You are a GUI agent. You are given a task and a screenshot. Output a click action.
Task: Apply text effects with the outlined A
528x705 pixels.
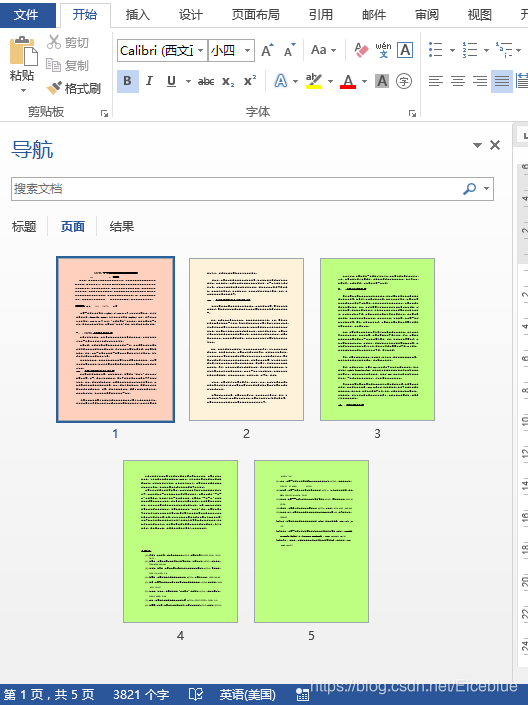click(281, 81)
